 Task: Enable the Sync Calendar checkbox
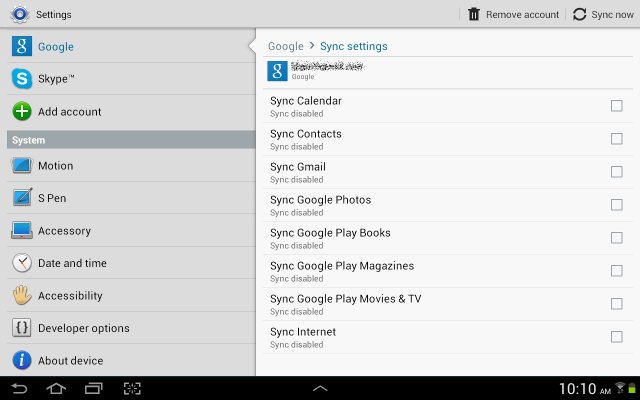(x=616, y=106)
